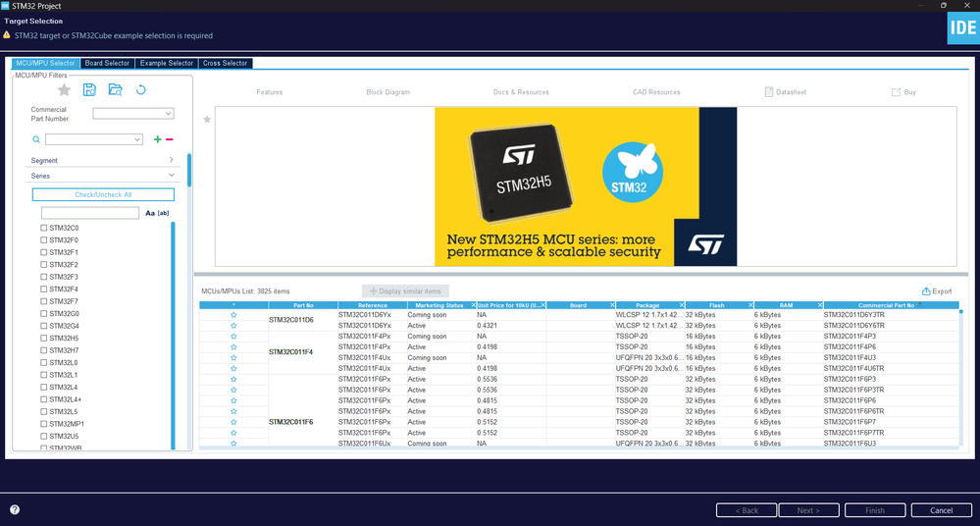
Task: Star the STM32C011F4U6TR row
Action: 233,368
